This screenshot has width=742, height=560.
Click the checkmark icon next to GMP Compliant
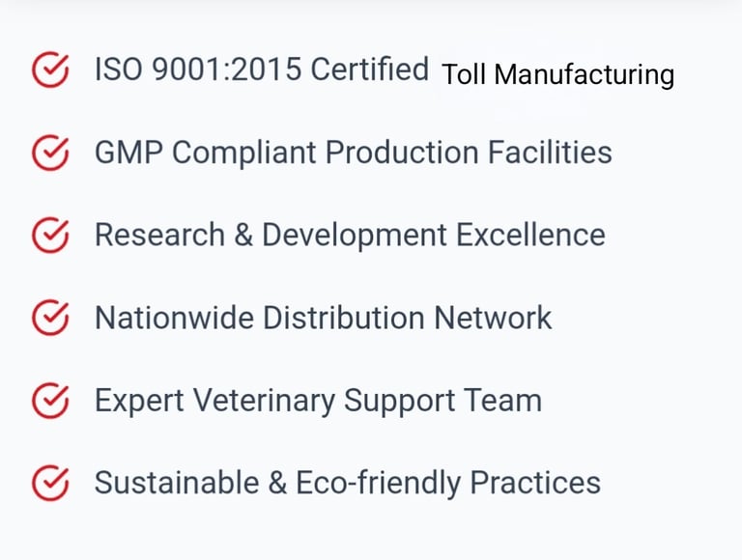click(50, 153)
